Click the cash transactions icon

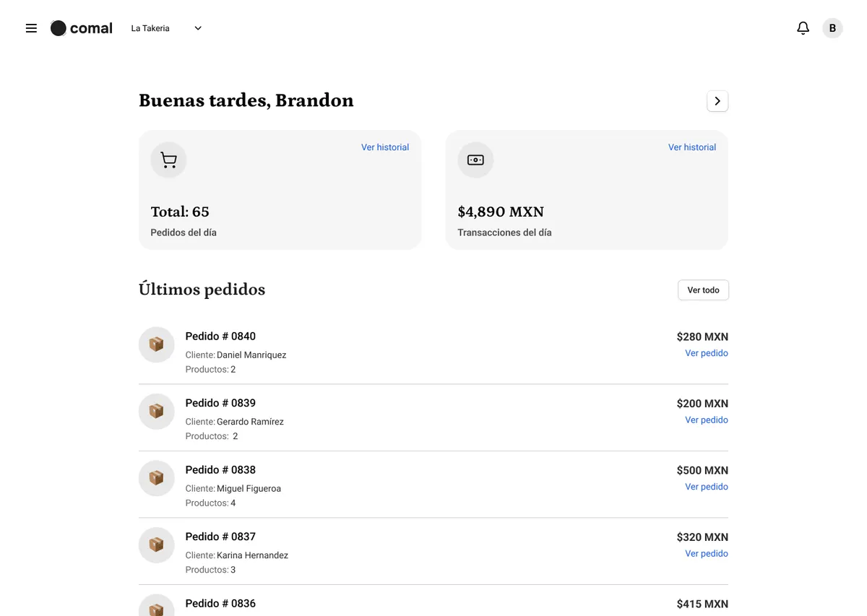tap(475, 160)
